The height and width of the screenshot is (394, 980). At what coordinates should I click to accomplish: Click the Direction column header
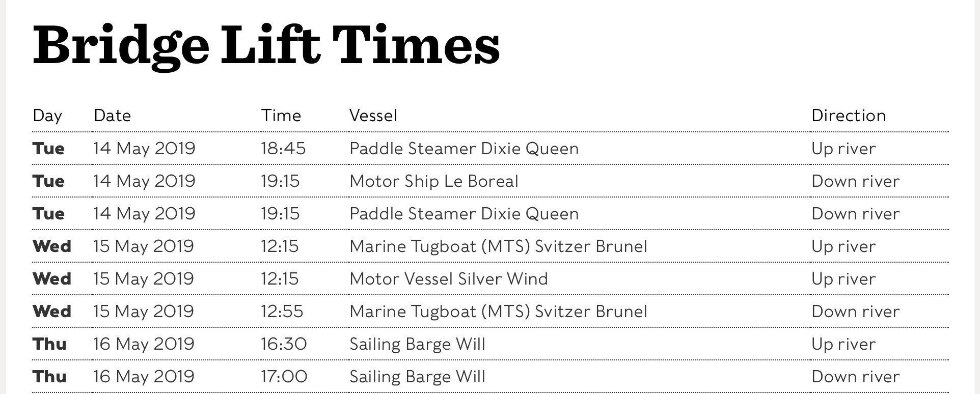point(848,116)
